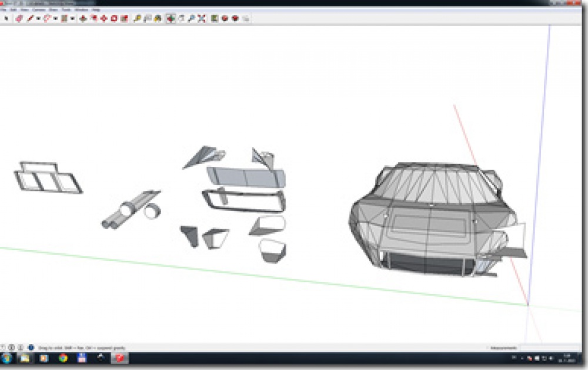Click the Zoom Extents tool

[x=202, y=18]
